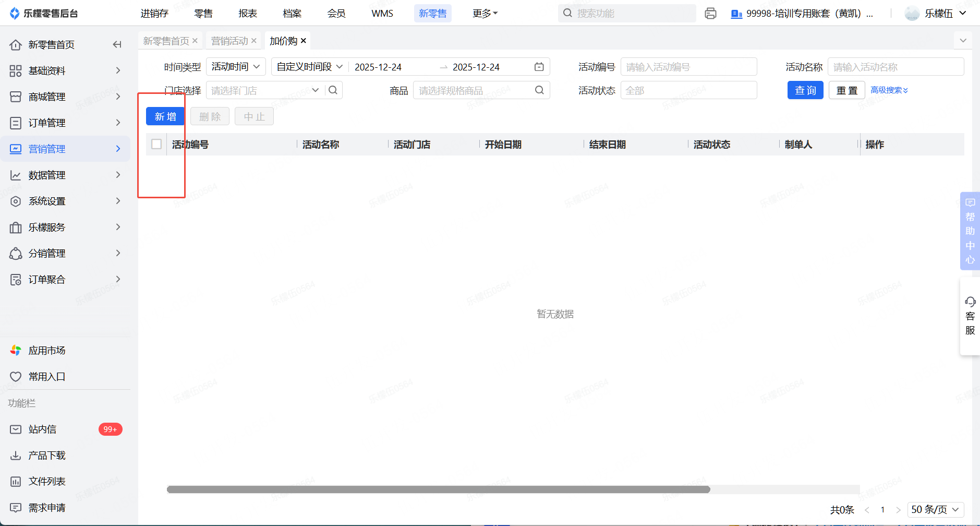Viewport: 980px width, 526px height.
Task: Click the 商品 search magnifier icon
Action: click(x=540, y=90)
